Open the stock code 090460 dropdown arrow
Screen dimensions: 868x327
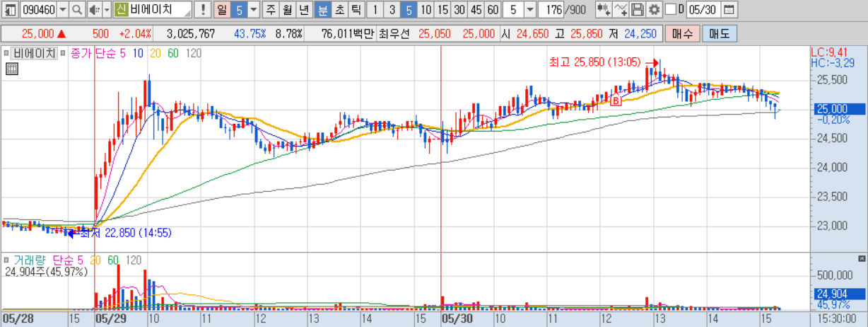62,10
